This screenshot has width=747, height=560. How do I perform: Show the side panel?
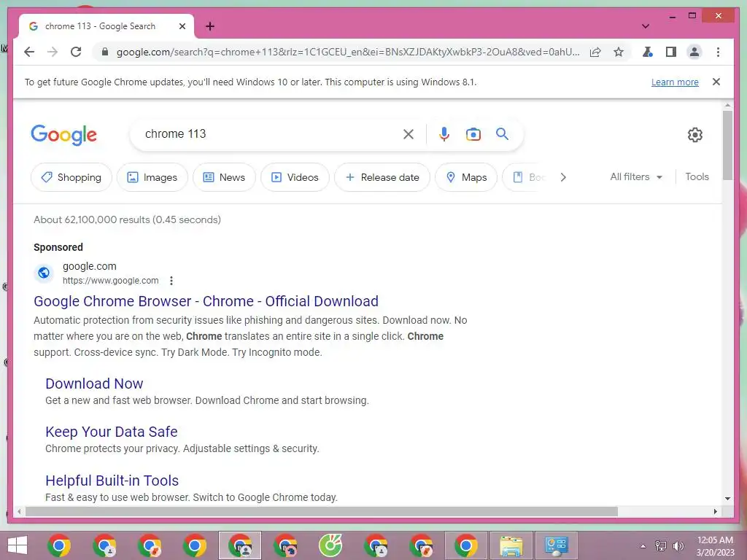click(x=671, y=52)
